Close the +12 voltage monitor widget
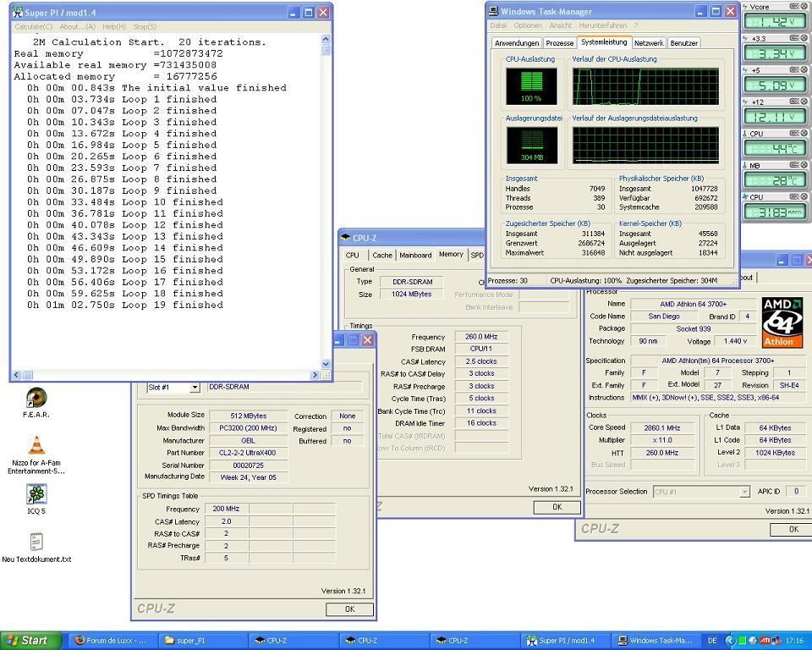812x650 pixels. (x=804, y=102)
